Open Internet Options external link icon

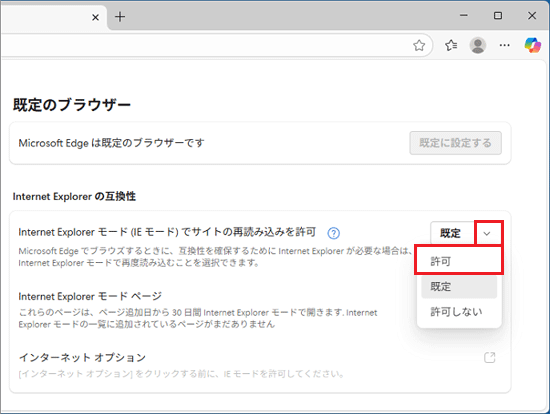(490, 358)
